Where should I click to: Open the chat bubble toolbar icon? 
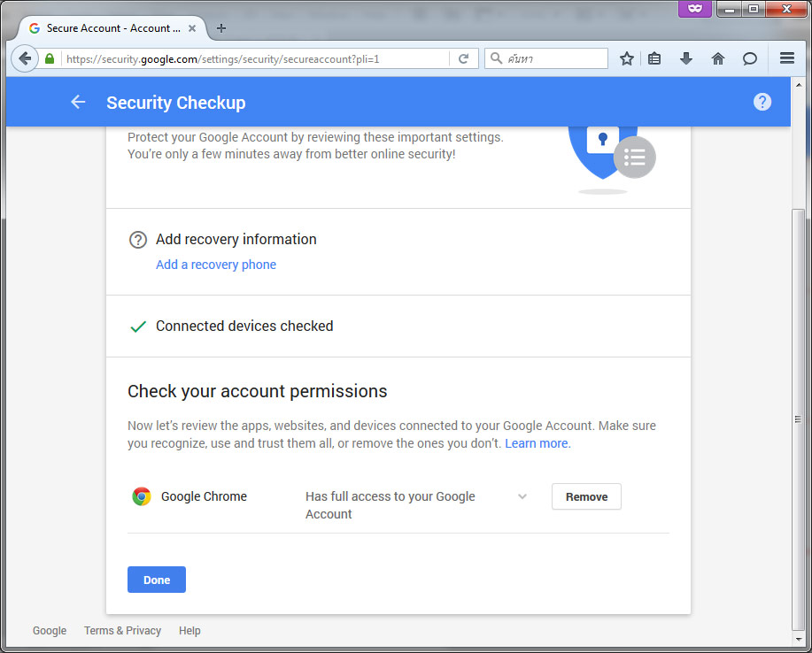(749, 58)
